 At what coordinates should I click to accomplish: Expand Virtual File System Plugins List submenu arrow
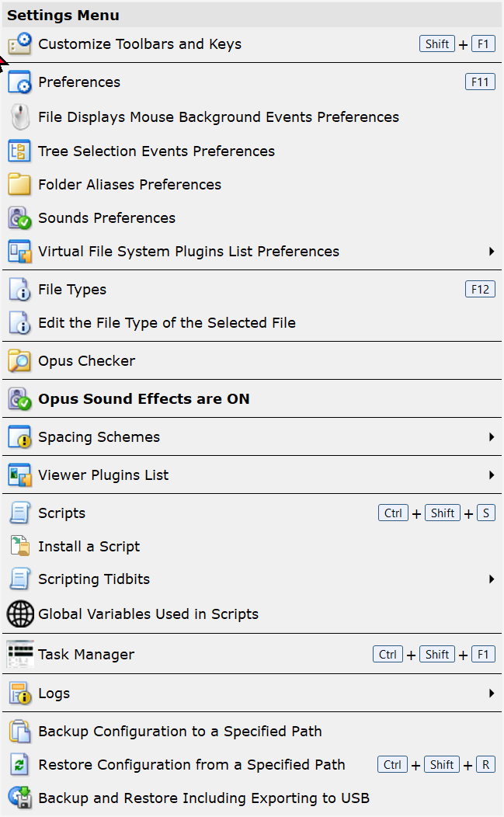point(491,251)
